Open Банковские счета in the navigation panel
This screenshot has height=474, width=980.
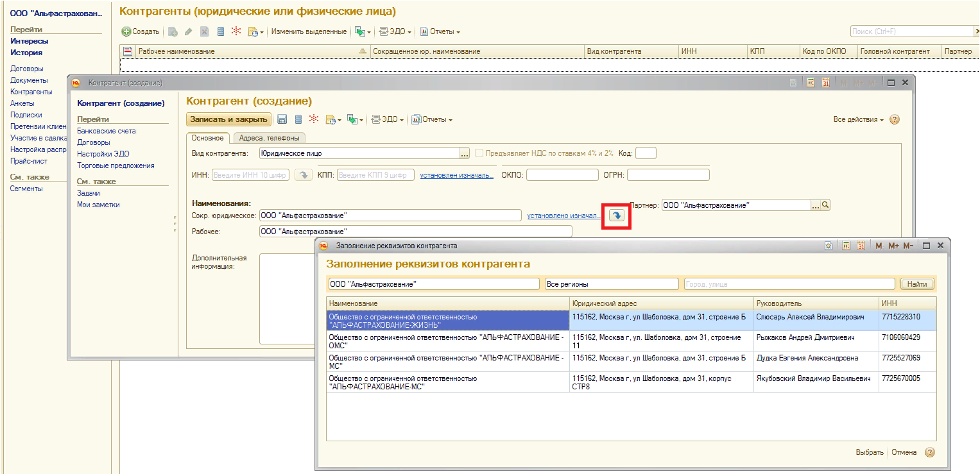[x=106, y=131]
